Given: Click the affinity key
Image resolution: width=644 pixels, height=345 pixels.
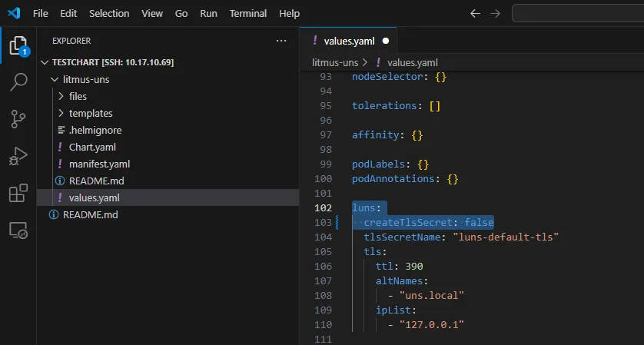Looking at the screenshot, I should point(375,134).
